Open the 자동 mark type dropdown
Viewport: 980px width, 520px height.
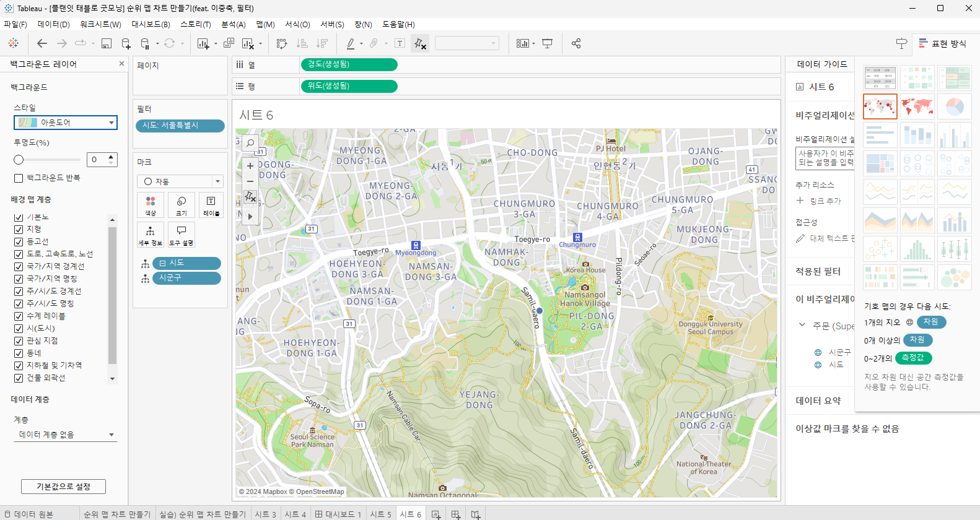(x=180, y=181)
